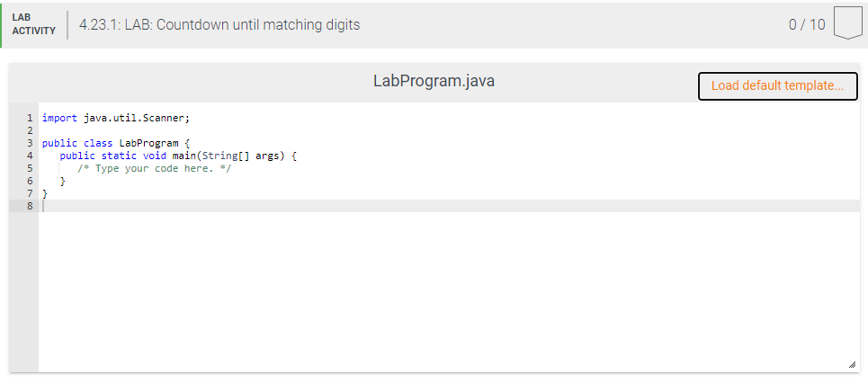Click the blank line 2 in the code
This screenshot has height=383, width=868.
click(x=449, y=130)
